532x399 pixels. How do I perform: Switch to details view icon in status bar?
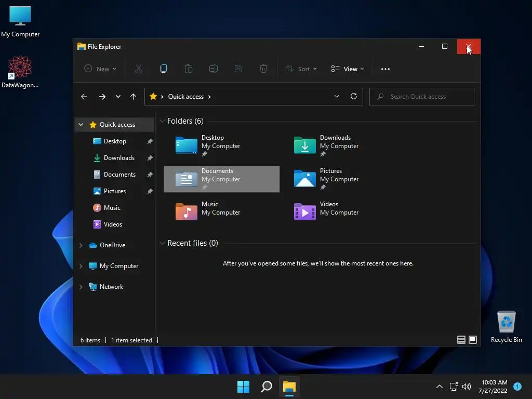461,340
